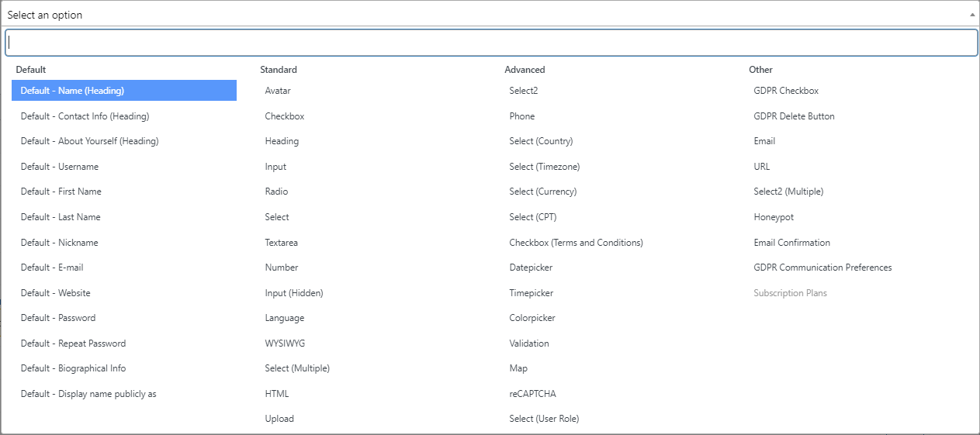Viewport: 980px width, 435px height.
Task: Pick the Radio field option
Action: click(369, 192)
